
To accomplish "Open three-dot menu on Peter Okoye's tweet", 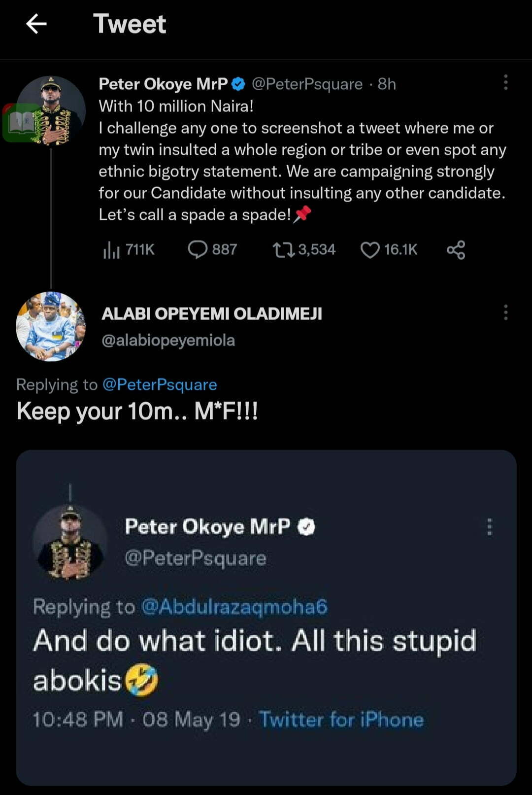I will point(505,83).
